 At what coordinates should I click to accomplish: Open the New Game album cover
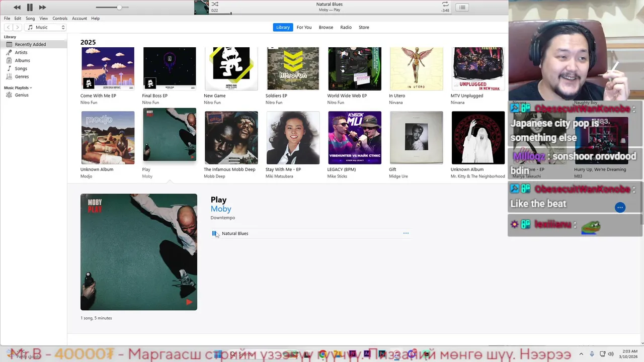pos(231,68)
